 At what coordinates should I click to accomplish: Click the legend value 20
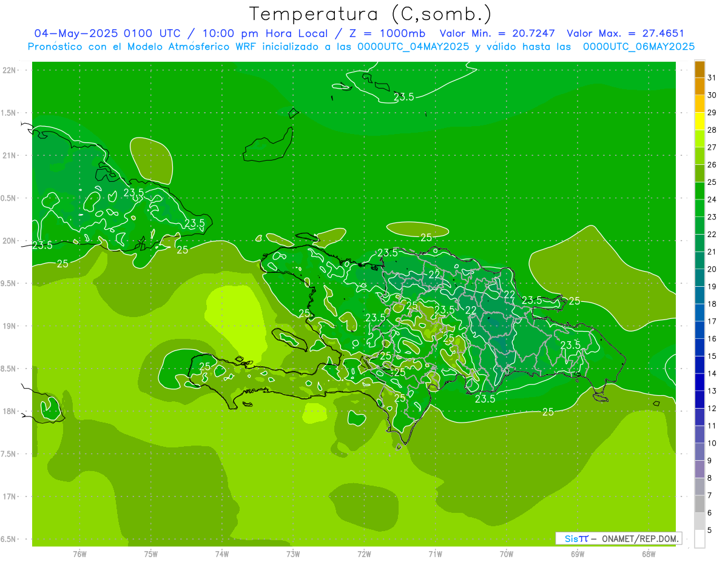click(x=712, y=269)
